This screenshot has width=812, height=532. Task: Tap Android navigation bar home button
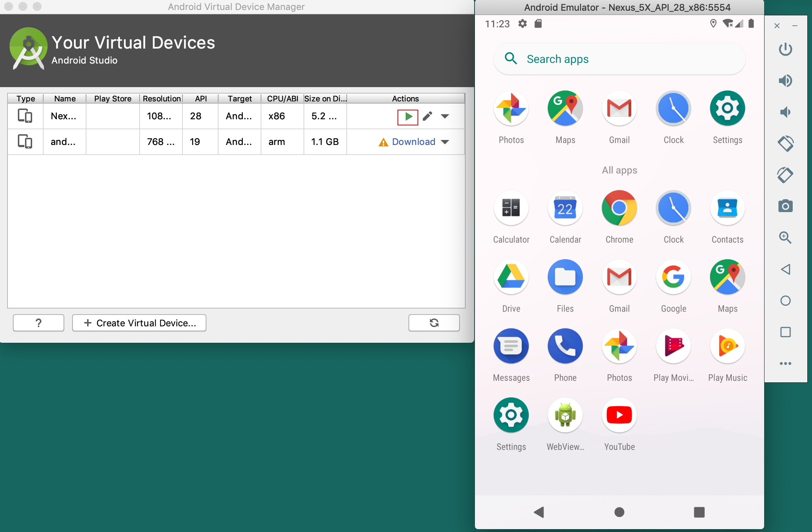point(620,512)
